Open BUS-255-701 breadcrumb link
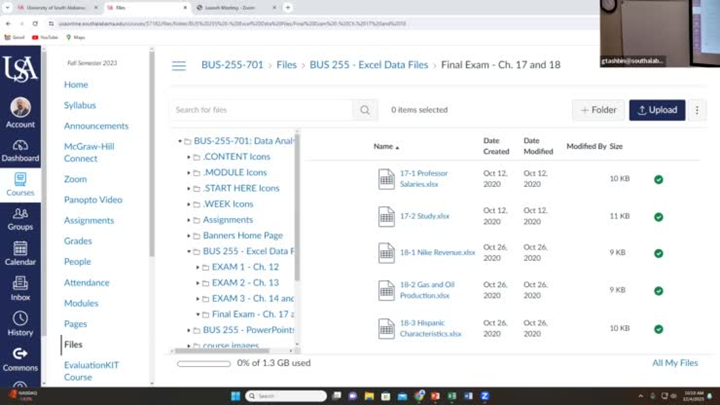Image resolution: width=720 pixels, height=405 pixels. 232,65
